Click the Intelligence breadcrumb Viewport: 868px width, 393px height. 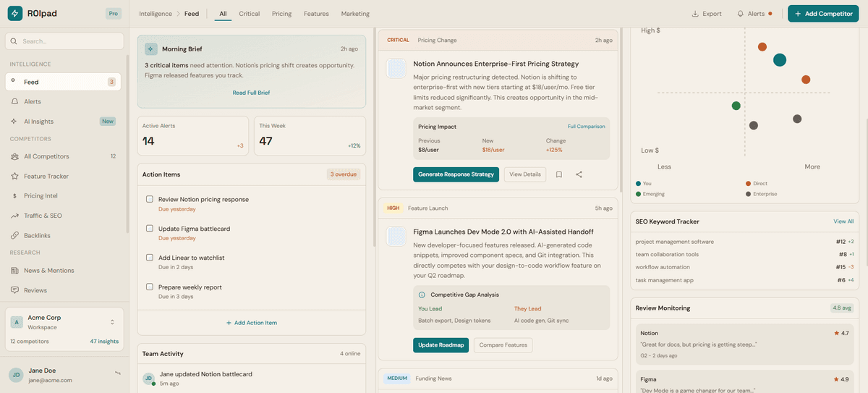(x=156, y=14)
